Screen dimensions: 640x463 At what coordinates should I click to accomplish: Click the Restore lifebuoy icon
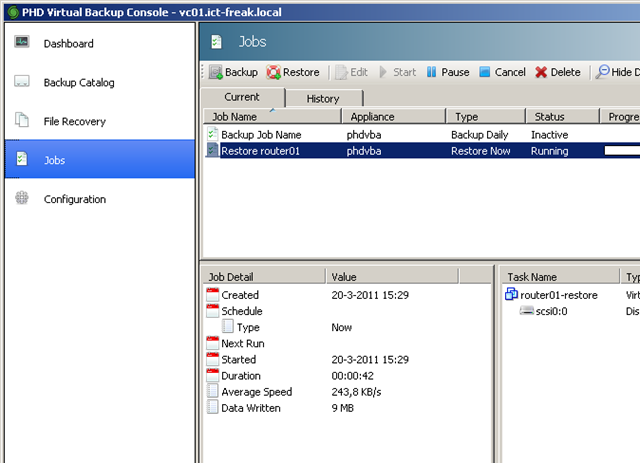click(x=273, y=72)
